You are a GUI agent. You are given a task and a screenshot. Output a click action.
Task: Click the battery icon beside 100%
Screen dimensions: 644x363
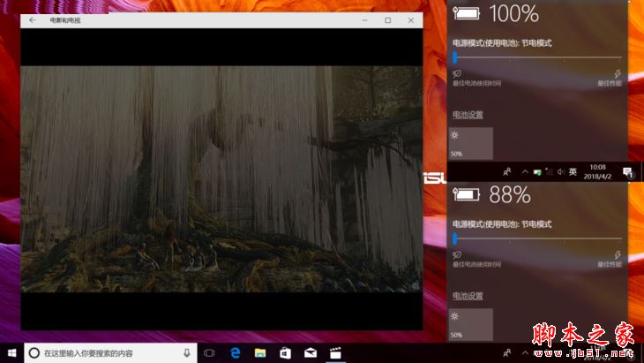click(x=466, y=13)
